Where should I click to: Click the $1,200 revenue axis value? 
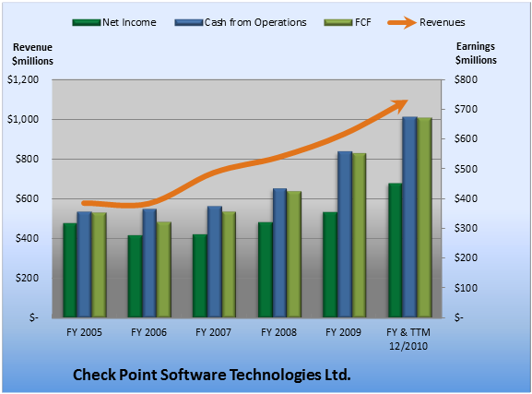click(23, 79)
